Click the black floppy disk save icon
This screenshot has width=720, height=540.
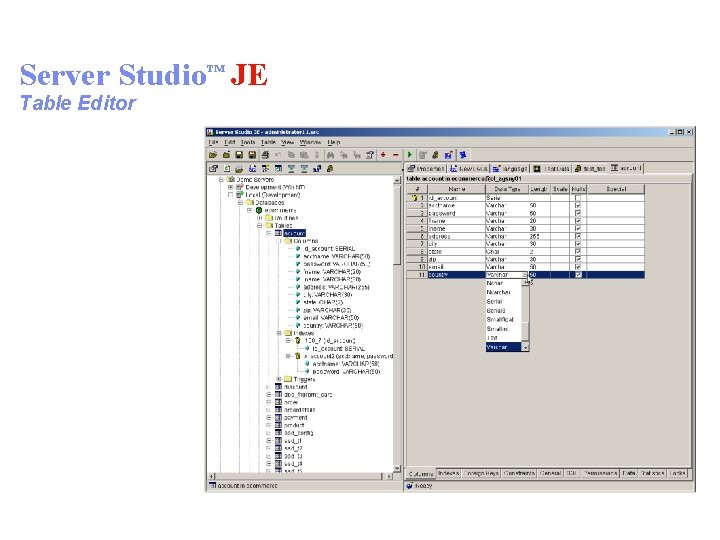click(x=239, y=155)
